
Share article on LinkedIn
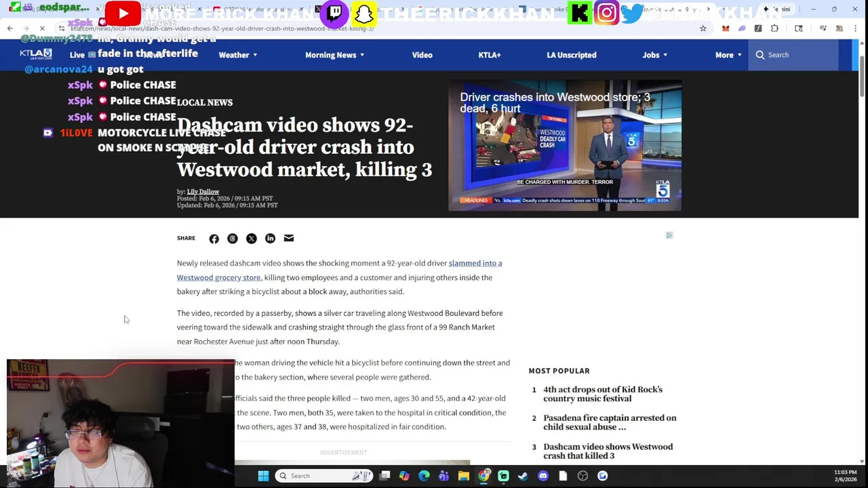[270, 239]
